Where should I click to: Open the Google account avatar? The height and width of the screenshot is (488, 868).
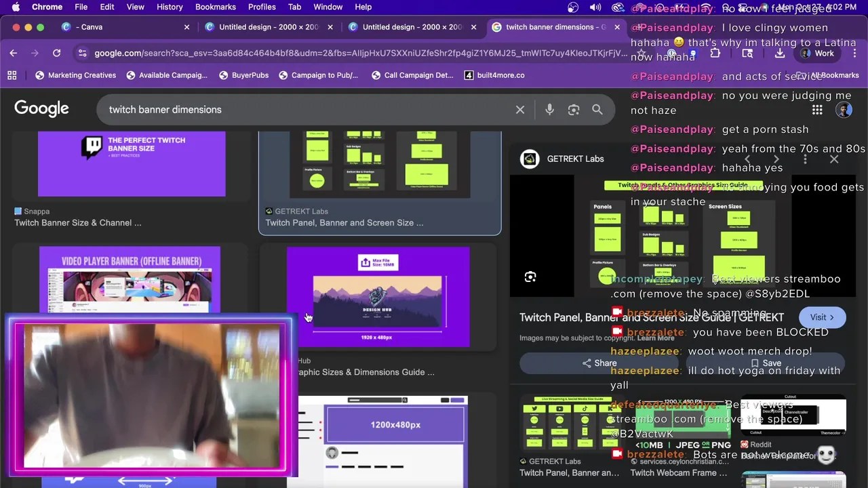coord(844,110)
